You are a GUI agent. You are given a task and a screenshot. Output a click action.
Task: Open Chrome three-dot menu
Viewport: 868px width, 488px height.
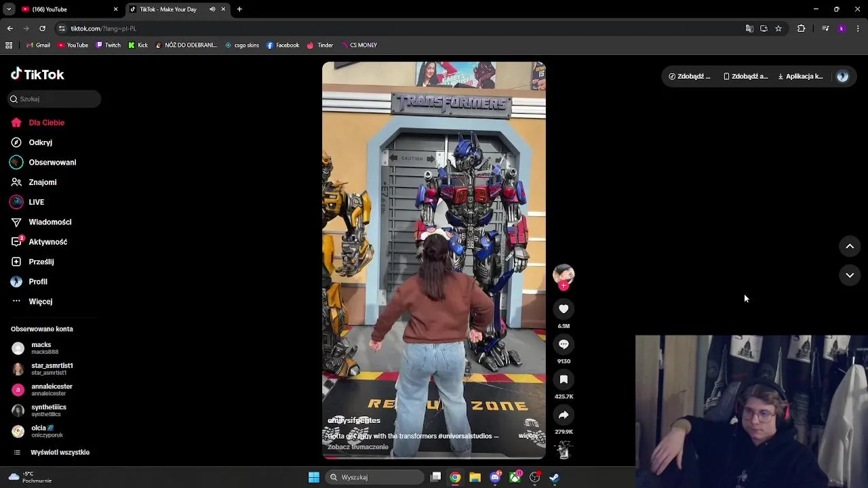pos(859,28)
